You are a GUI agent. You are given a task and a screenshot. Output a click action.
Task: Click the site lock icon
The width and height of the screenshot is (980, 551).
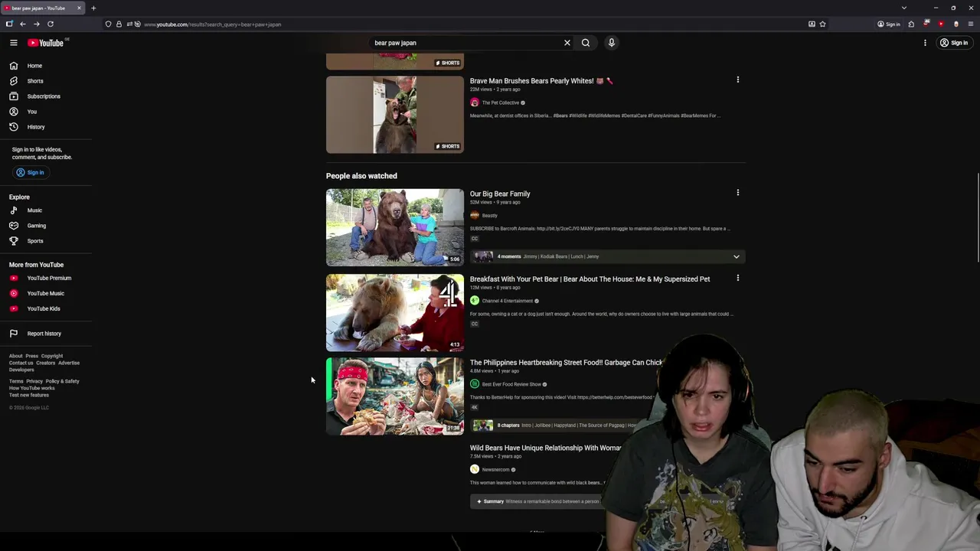[119, 24]
